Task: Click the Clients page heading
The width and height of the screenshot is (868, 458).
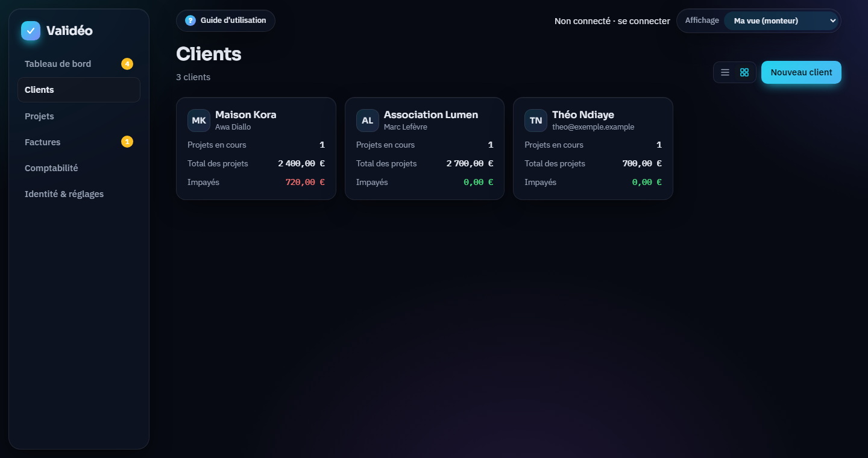Action: click(x=209, y=54)
